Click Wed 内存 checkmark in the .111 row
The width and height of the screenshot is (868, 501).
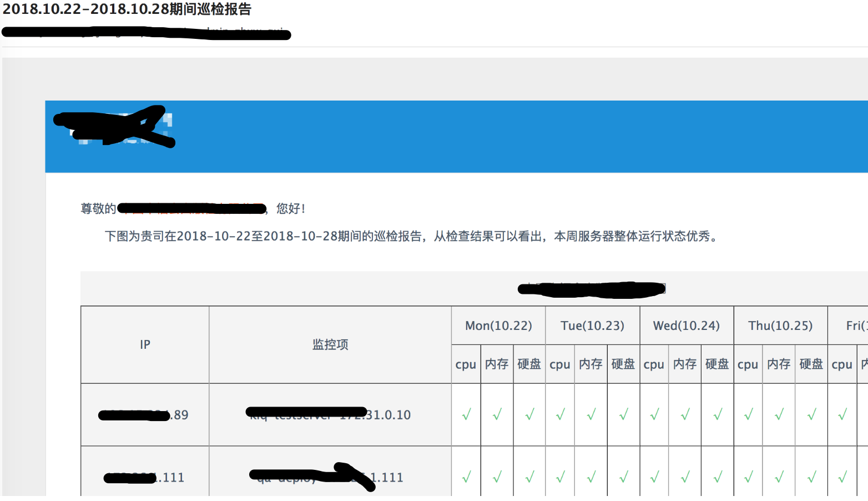click(685, 477)
